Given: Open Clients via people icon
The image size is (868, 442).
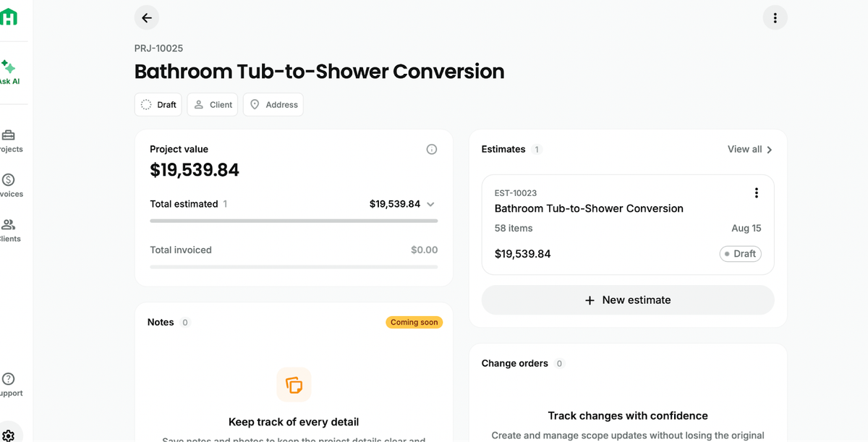Looking at the screenshot, I should (x=9, y=225).
